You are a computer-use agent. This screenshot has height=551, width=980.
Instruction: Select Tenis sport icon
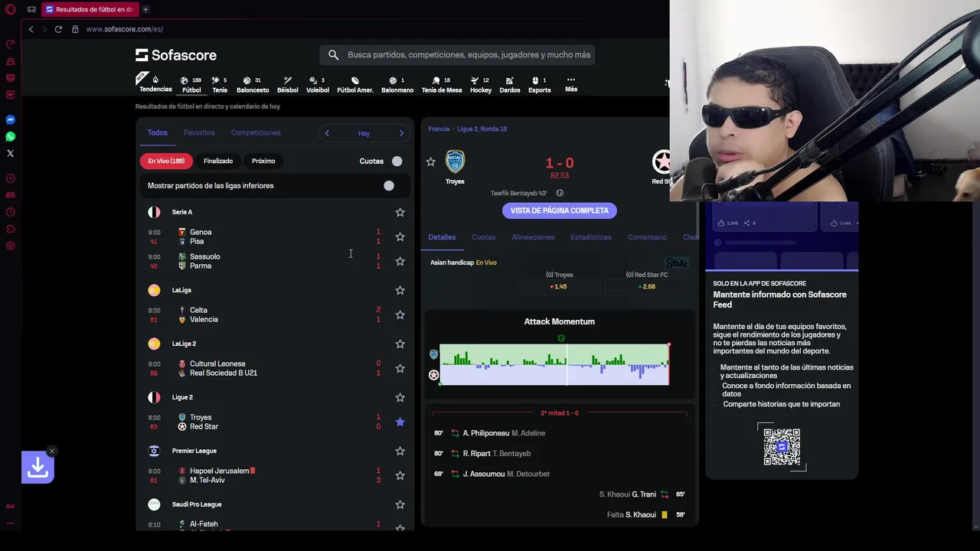click(x=220, y=84)
